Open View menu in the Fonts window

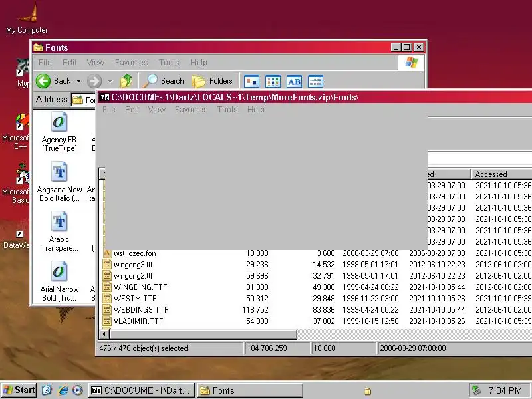(x=96, y=63)
